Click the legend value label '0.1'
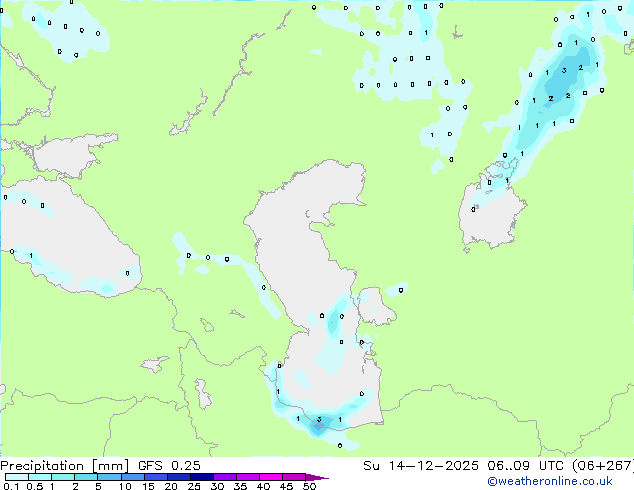Viewport: 634px width, 490px height. pos(11,486)
